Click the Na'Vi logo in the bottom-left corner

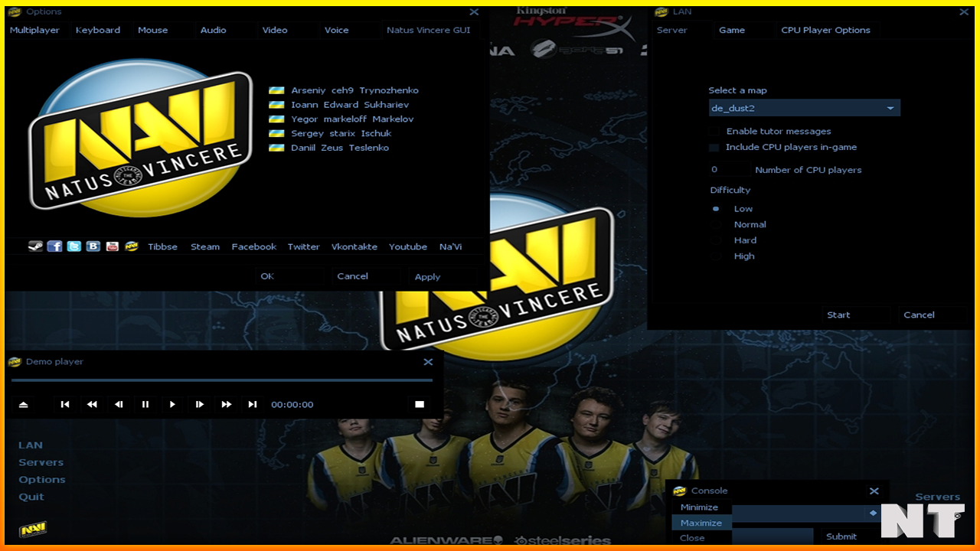tap(32, 529)
